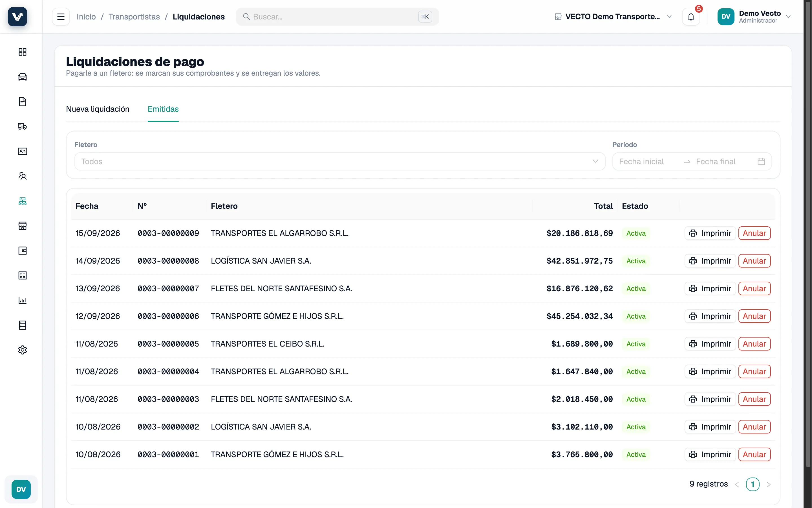Screen dimensions: 812x508
Task: Click the DV avatar at sidebar bottom
Action: 21,489
